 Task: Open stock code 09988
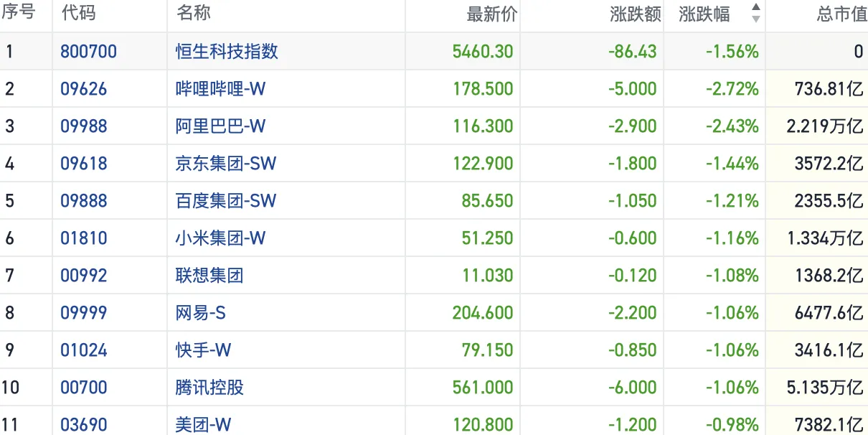click(x=83, y=126)
